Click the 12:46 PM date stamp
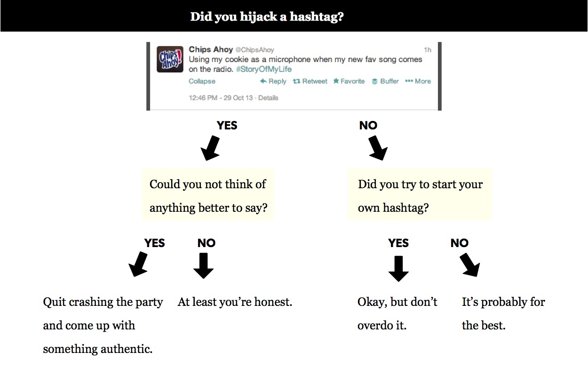The height and width of the screenshot is (392, 588). [x=220, y=98]
